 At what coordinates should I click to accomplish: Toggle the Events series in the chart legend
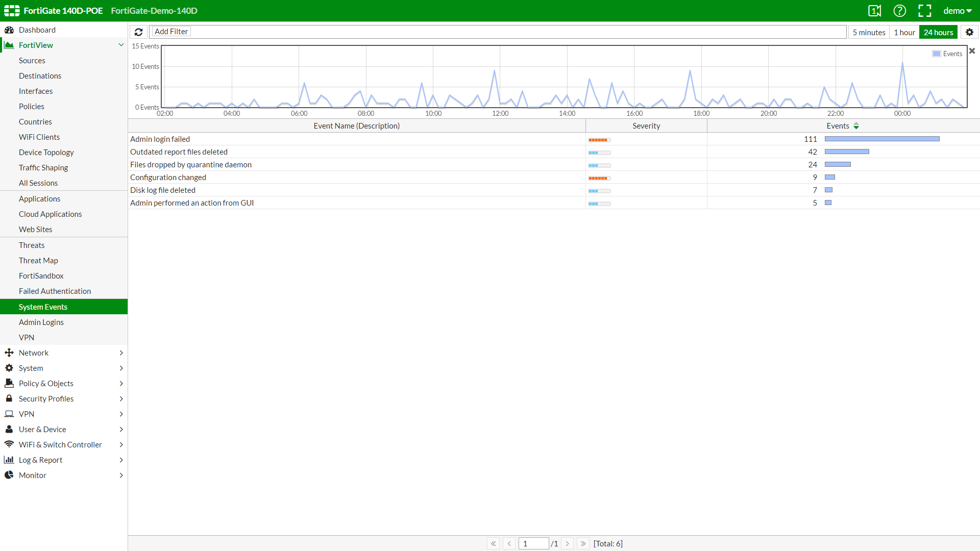947,54
